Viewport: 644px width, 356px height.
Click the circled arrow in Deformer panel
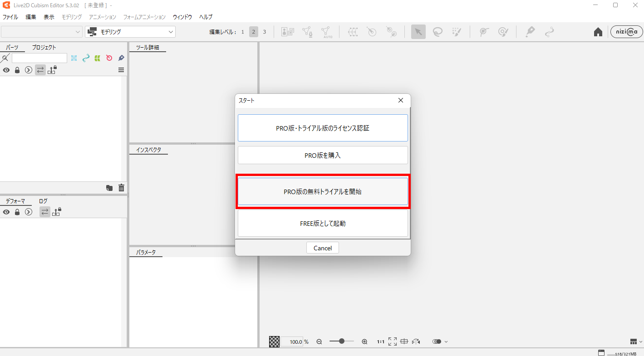29,212
